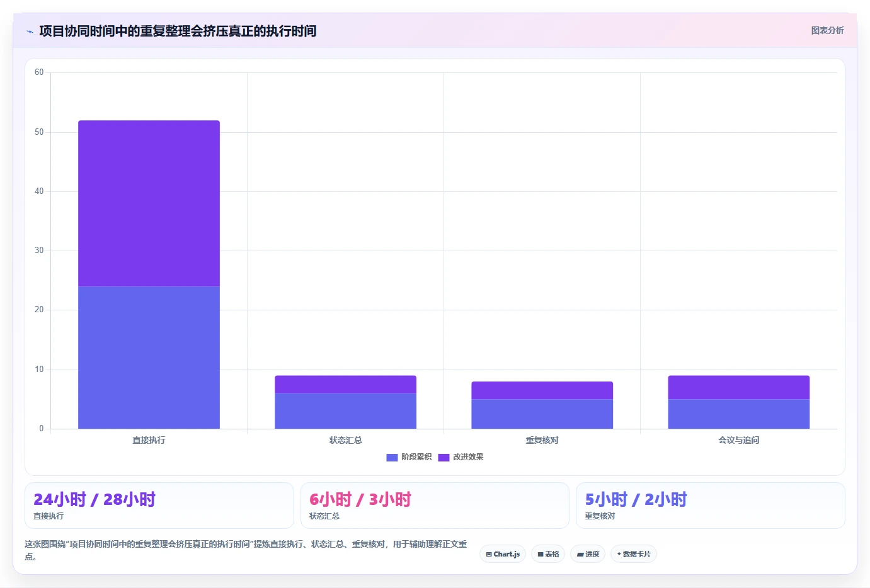Screen dimensions: 870x588
Task: Click the 直接执行 x-axis label
Action: pyautogui.click(x=149, y=440)
